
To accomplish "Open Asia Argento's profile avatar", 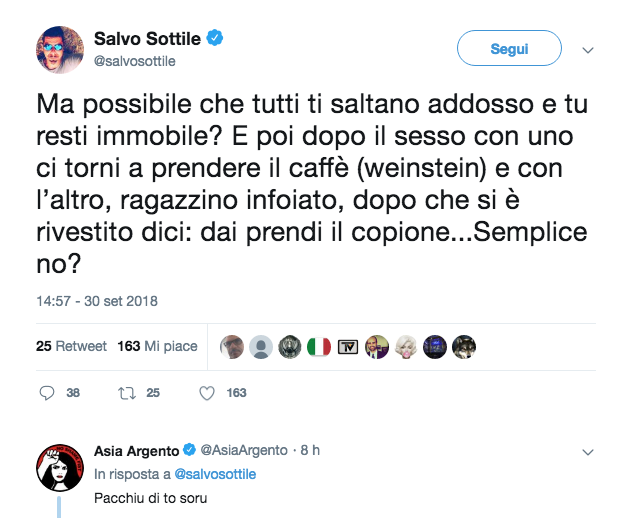I will click(60, 466).
